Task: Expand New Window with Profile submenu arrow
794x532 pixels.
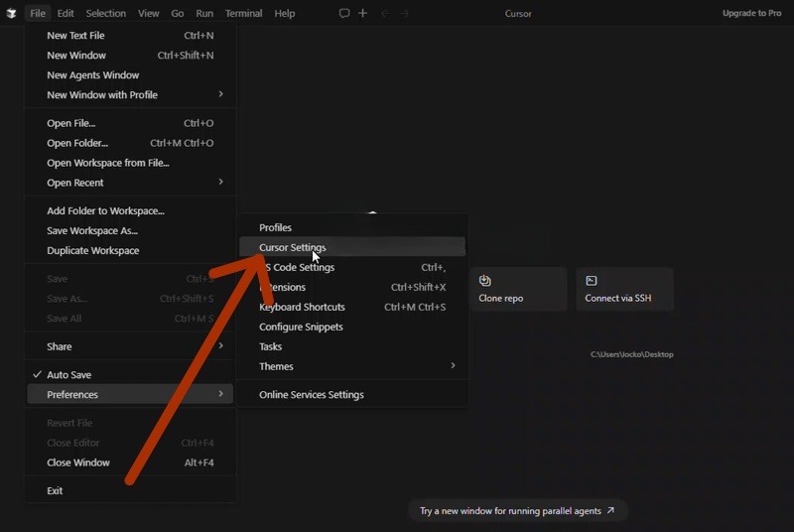Action: (220, 94)
